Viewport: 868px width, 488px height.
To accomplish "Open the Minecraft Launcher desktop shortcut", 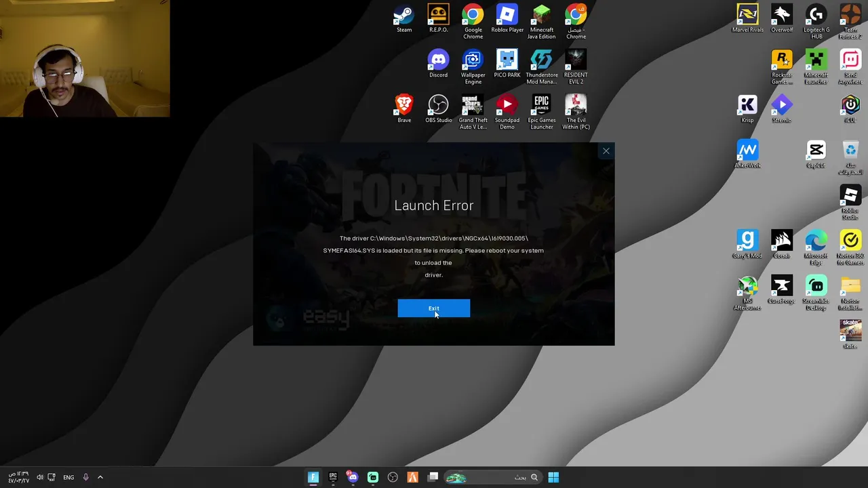I will pos(816,67).
